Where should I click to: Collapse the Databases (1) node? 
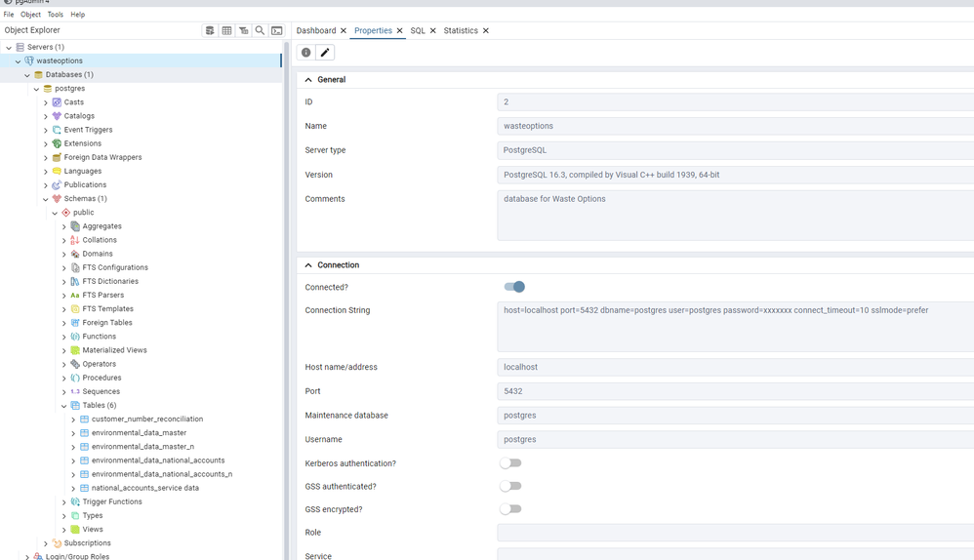point(27,74)
